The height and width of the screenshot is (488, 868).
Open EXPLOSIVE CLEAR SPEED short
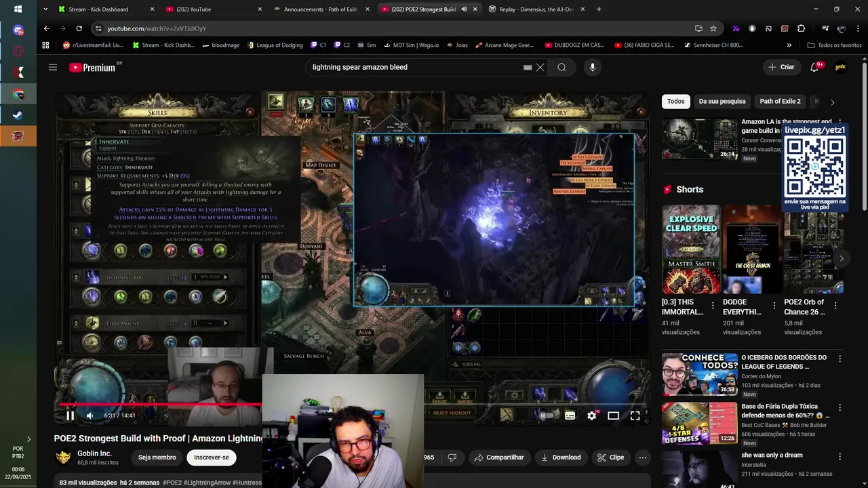(x=691, y=249)
